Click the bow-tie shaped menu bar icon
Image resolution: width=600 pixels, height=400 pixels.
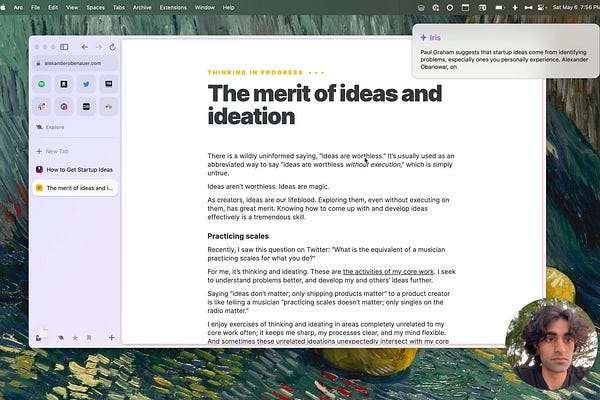528,7
